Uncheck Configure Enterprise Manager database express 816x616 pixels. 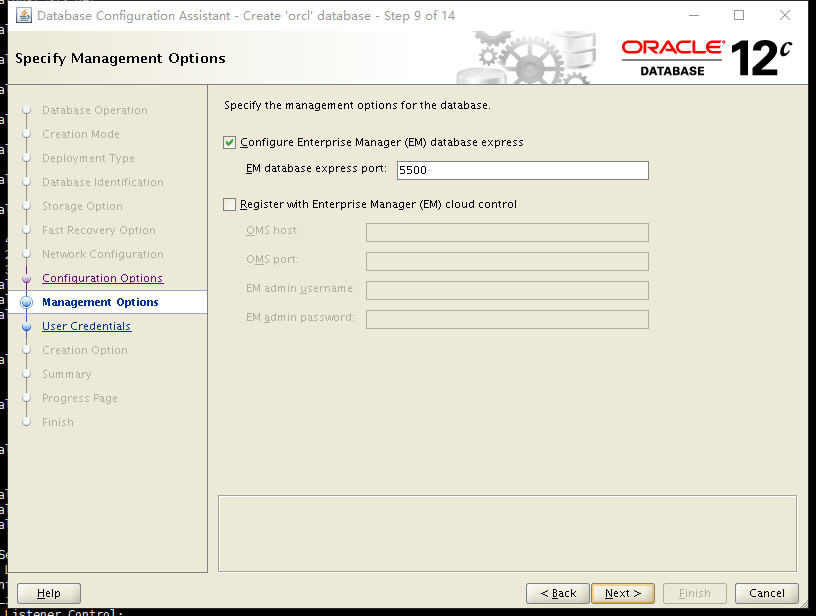coord(230,143)
